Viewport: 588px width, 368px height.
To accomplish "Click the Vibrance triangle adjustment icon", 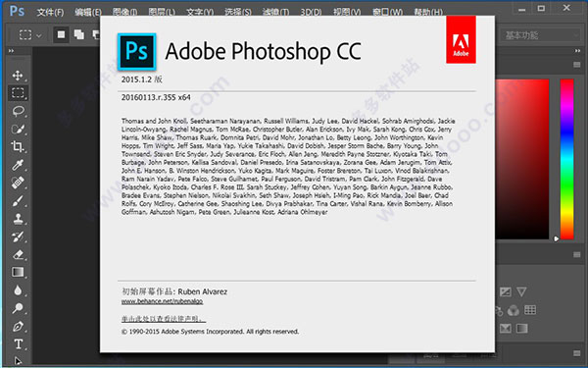I will (521, 291).
